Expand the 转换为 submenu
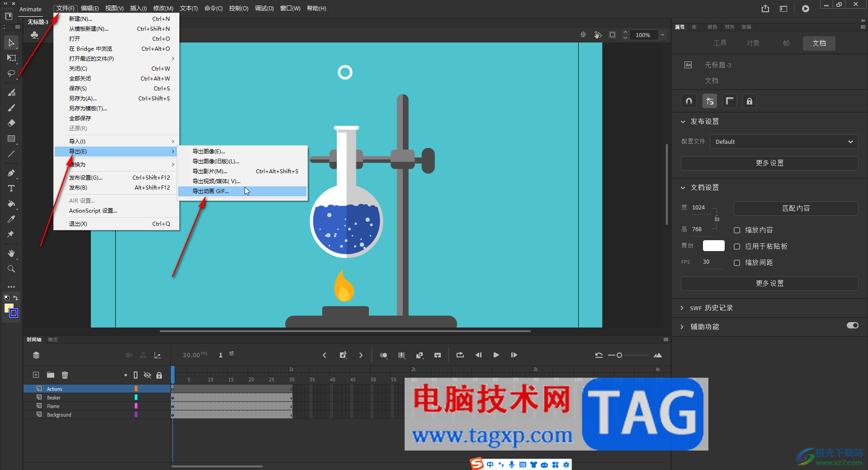868x470 pixels. pos(117,165)
